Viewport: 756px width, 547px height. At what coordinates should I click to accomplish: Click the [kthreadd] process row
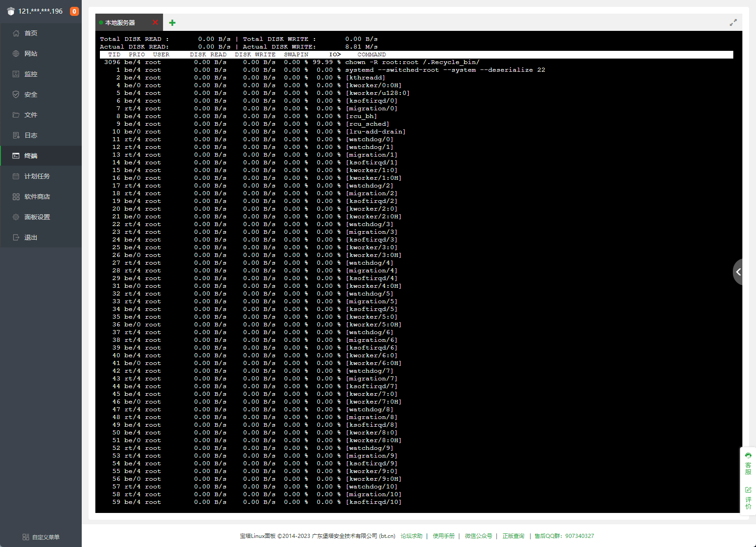click(x=416, y=78)
